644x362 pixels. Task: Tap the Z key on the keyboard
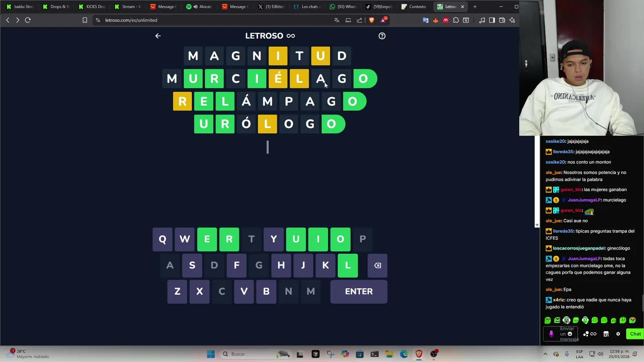(x=177, y=292)
